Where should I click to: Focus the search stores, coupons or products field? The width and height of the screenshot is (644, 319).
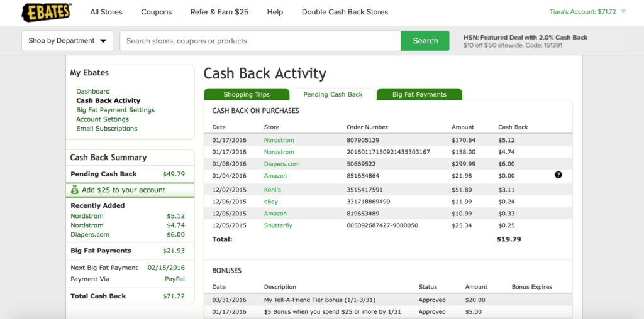pyautogui.click(x=260, y=41)
